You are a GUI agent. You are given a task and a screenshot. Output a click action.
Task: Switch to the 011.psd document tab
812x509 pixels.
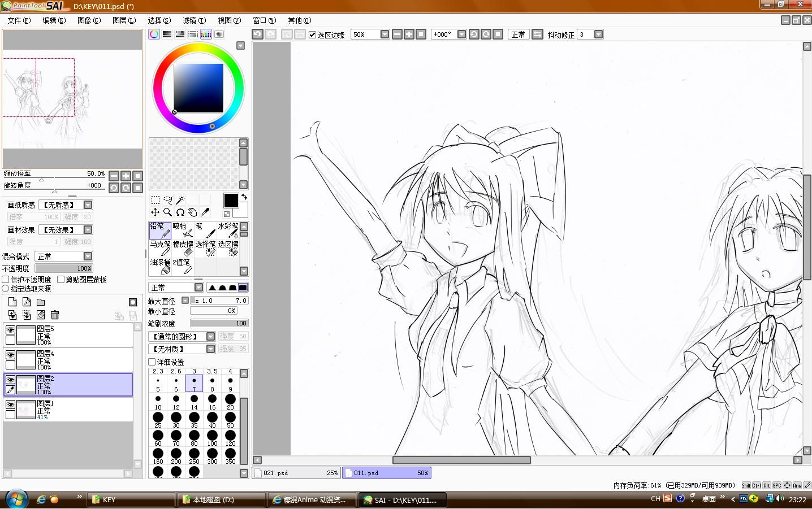coord(387,473)
